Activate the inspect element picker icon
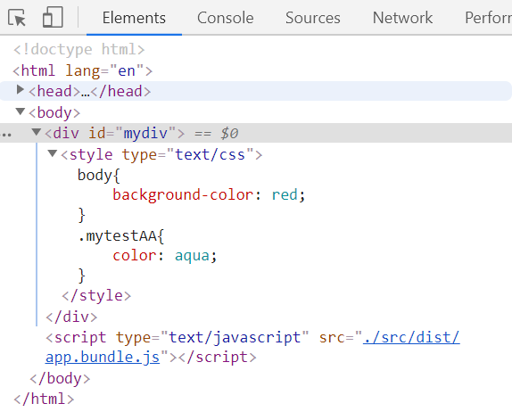The height and width of the screenshot is (420, 512). click(17, 18)
